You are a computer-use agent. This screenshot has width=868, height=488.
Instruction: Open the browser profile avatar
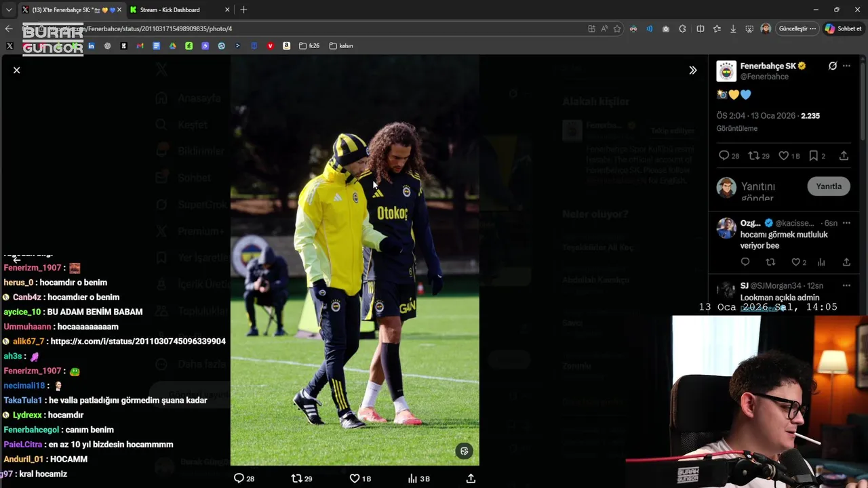766,28
